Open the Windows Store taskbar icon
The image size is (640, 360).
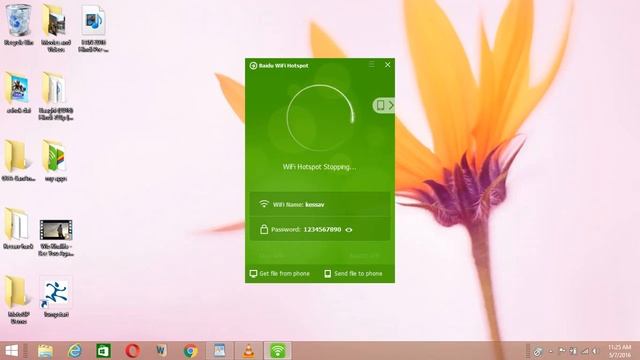103,351
